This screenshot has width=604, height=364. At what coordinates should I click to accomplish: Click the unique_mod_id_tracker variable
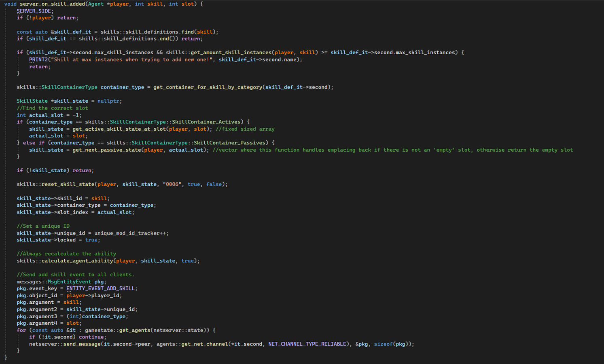(127, 233)
